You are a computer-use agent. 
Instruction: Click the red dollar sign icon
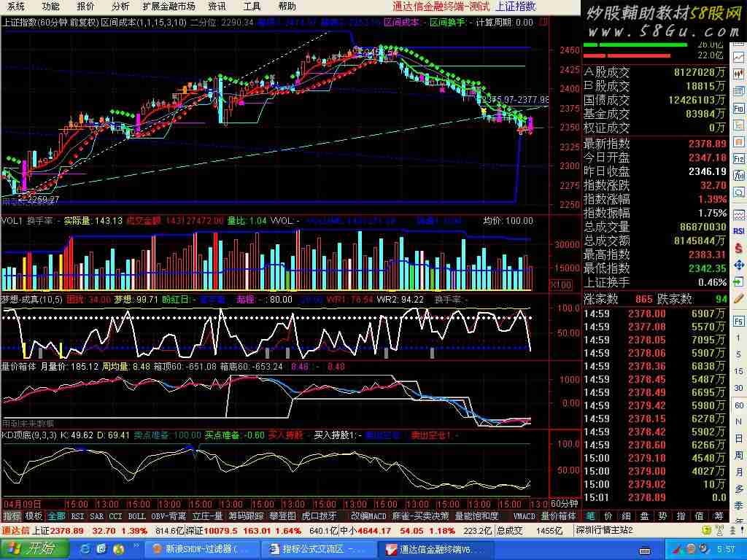point(739,248)
